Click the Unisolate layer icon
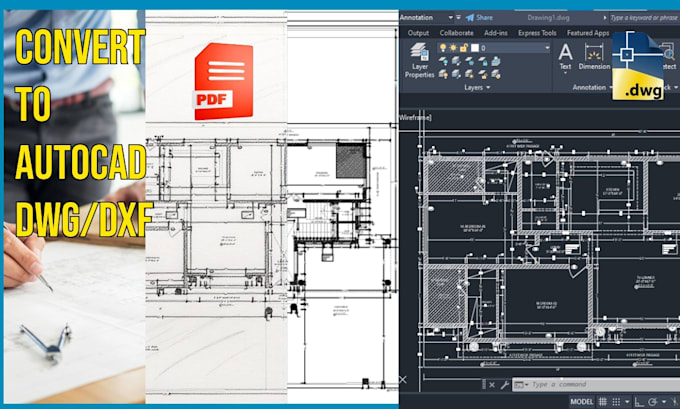 [x=456, y=75]
